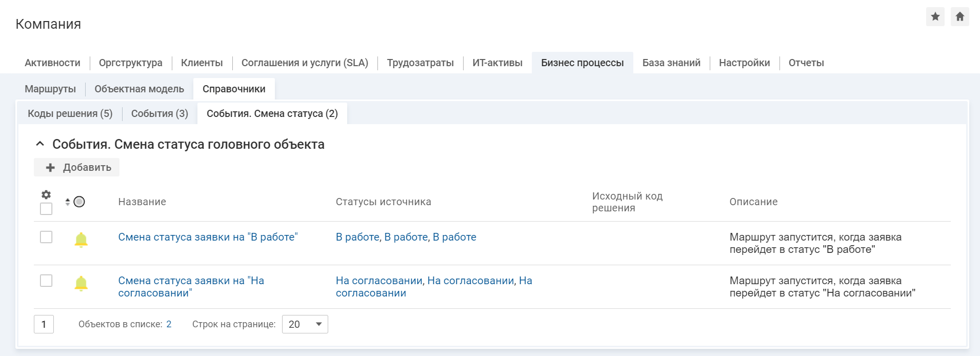Check the "В работе" row checkbox
The image size is (980, 356).
click(46, 237)
